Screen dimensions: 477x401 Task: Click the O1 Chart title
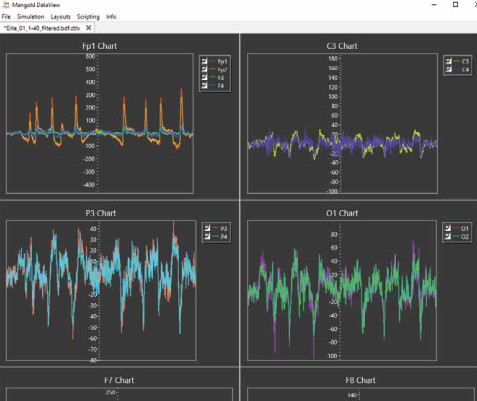click(342, 213)
